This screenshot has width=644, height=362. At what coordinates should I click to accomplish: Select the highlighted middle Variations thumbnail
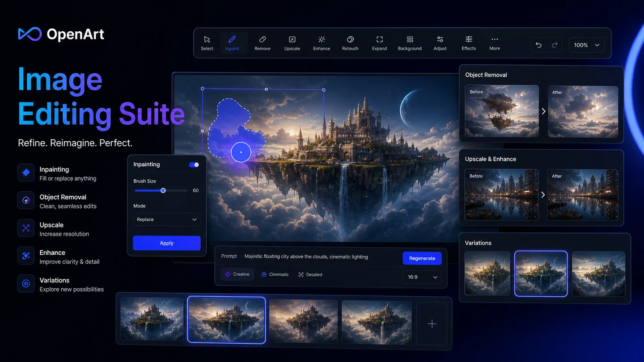point(541,274)
